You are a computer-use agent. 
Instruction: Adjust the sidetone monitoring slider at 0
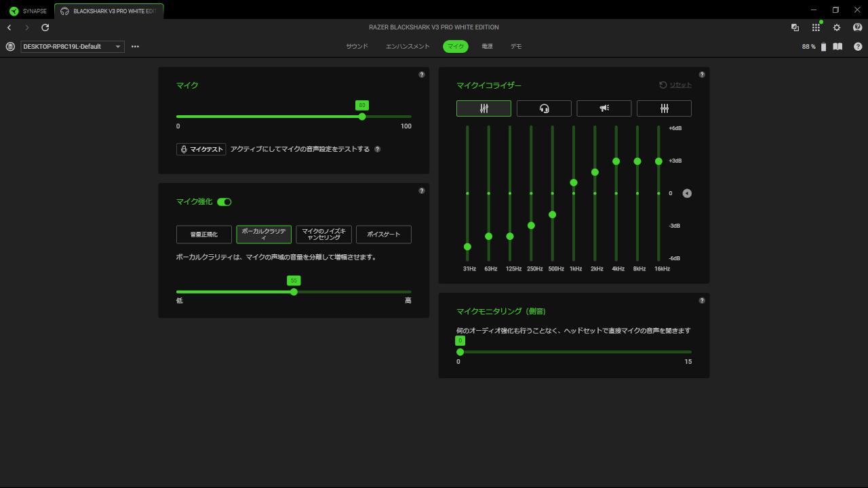point(460,352)
